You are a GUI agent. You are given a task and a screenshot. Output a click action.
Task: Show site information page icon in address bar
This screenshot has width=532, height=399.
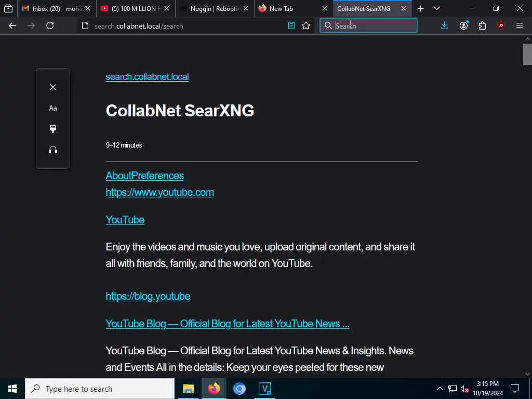coord(85,26)
